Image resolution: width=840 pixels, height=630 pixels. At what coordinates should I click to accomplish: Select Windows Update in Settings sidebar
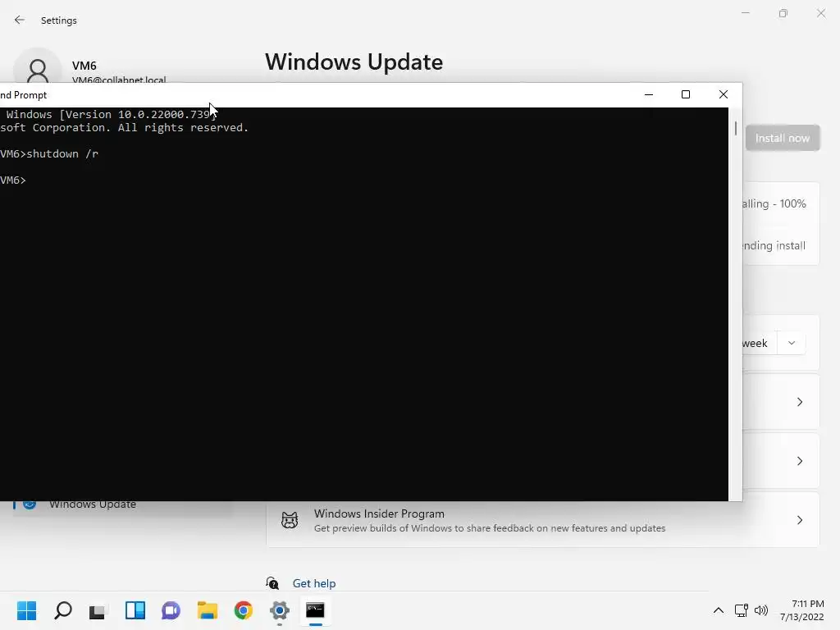pyautogui.click(x=92, y=504)
